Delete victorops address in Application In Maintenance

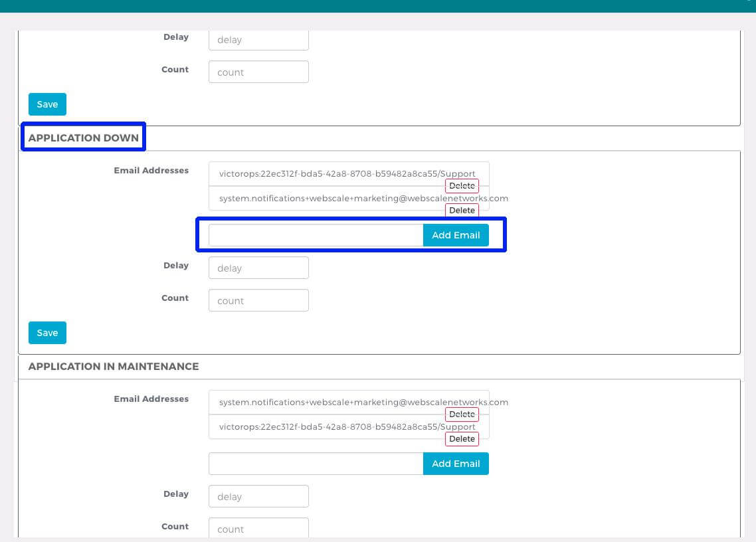[x=462, y=439]
